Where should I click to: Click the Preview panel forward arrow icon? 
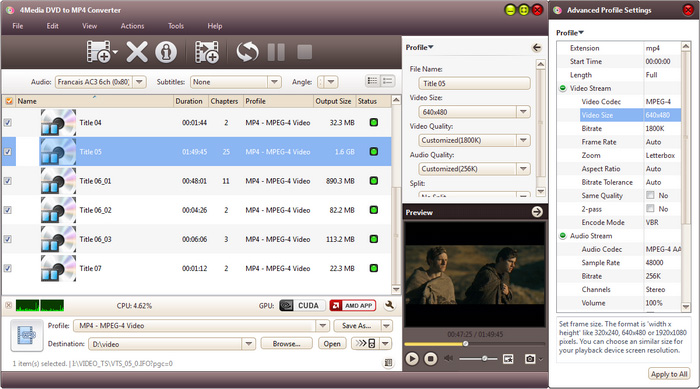click(537, 212)
